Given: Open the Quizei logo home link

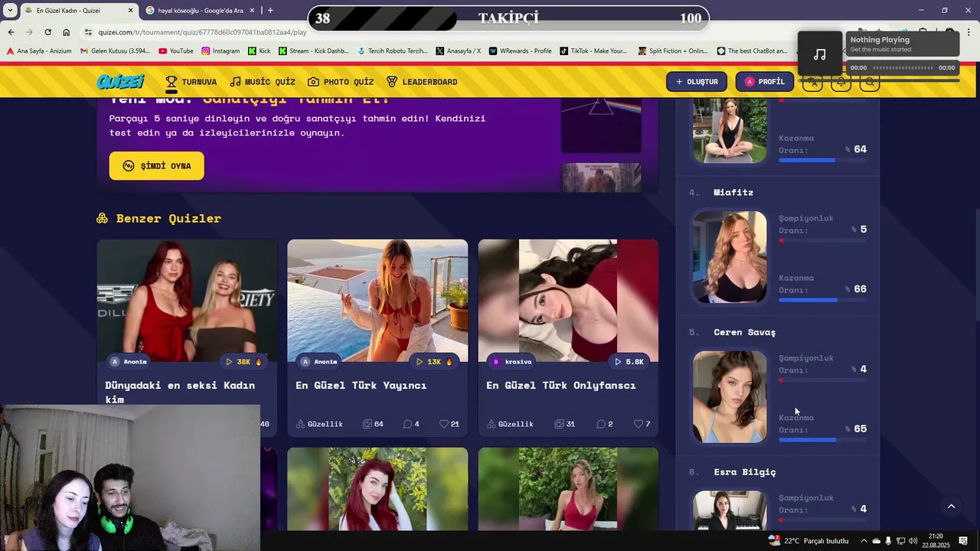Looking at the screenshot, I should pos(120,82).
